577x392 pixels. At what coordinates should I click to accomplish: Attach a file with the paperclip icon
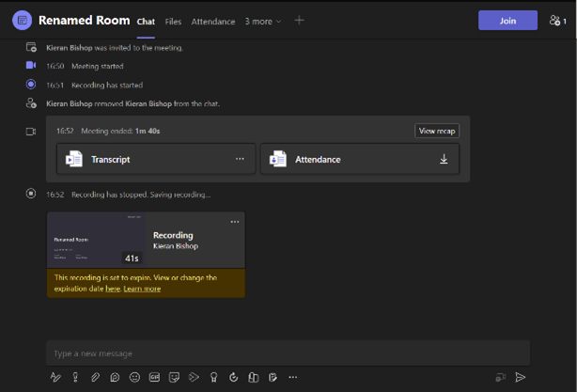(x=95, y=377)
